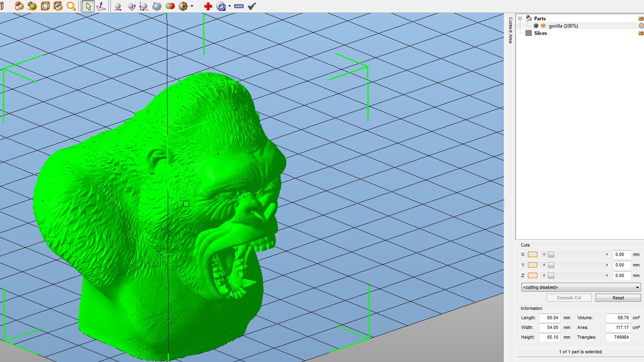Select the Parts tree item
The width and height of the screenshot is (644, 362).
coord(540,18)
